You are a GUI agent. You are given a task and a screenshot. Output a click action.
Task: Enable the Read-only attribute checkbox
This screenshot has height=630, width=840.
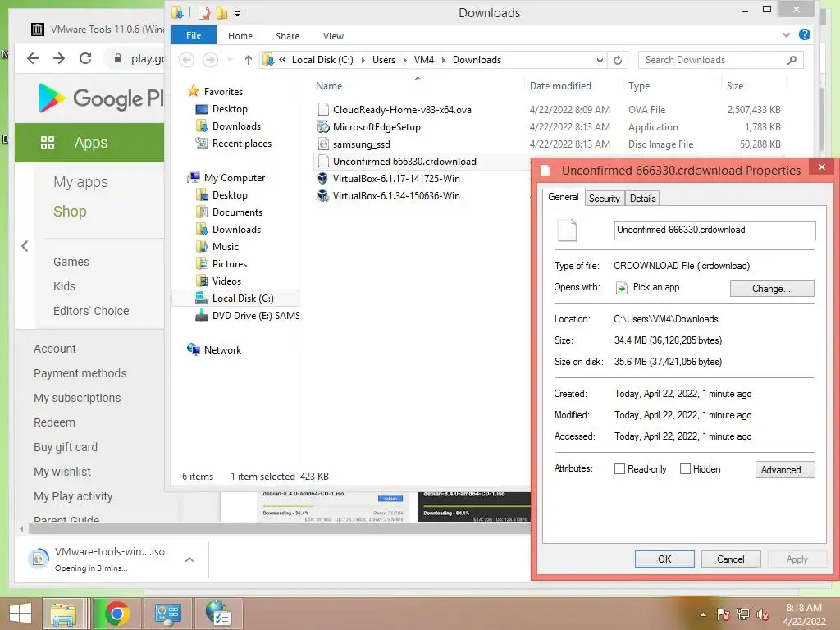point(619,468)
